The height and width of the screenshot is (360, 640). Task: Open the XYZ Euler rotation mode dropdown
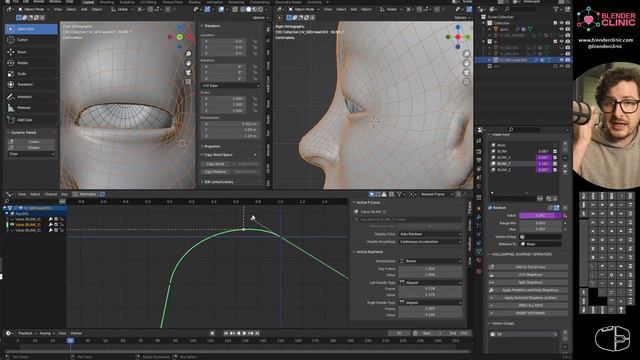point(230,86)
